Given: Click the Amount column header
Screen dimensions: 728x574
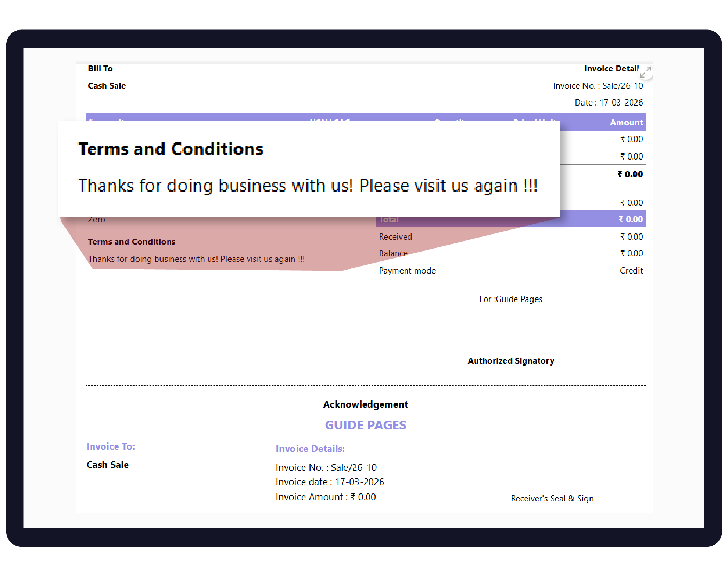Looking at the screenshot, I should [x=626, y=122].
